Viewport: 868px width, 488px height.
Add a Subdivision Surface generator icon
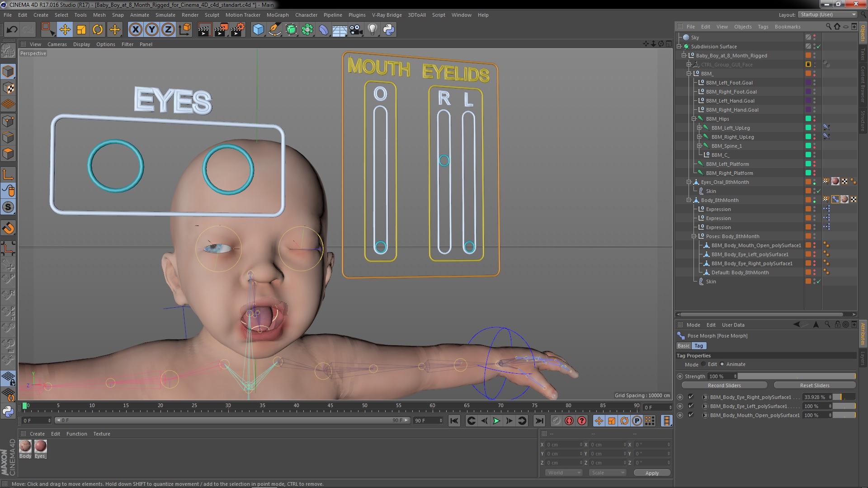click(291, 30)
